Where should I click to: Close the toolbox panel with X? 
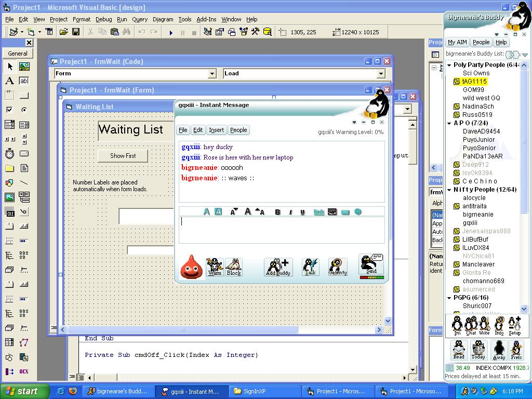pyautogui.click(x=29, y=43)
